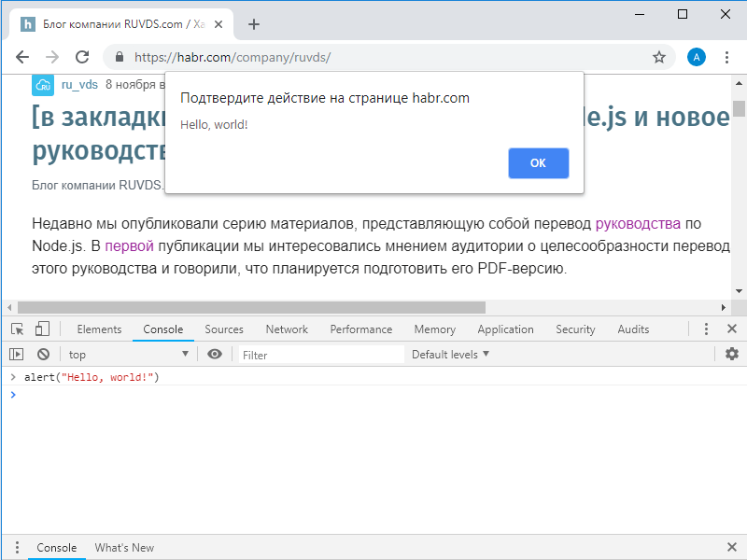The image size is (747, 560).
Task: Expand the top context dropdown
Action: [128, 355]
